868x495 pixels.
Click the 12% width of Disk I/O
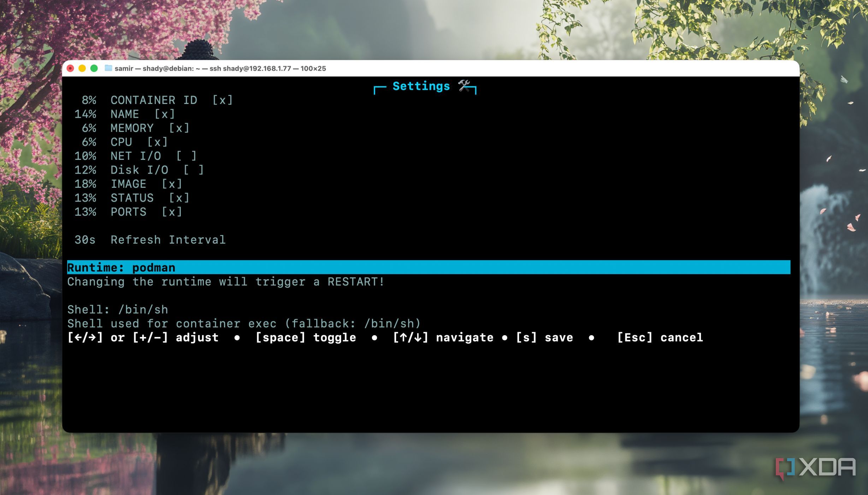click(85, 170)
